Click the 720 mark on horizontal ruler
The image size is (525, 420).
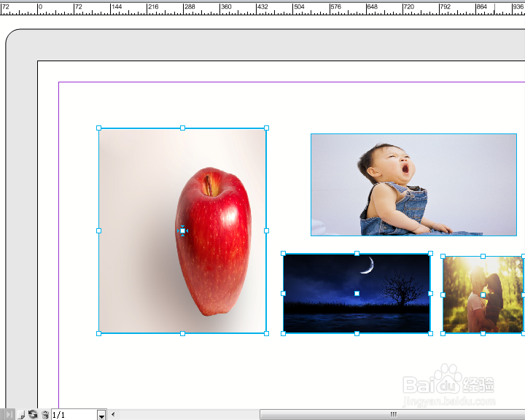pyautogui.click(x=409, y=7)
